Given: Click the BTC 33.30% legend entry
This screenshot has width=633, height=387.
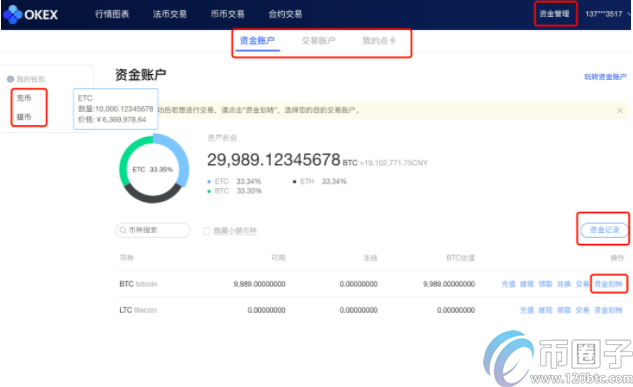Looking at the screenshot, I should click(234, 191).
